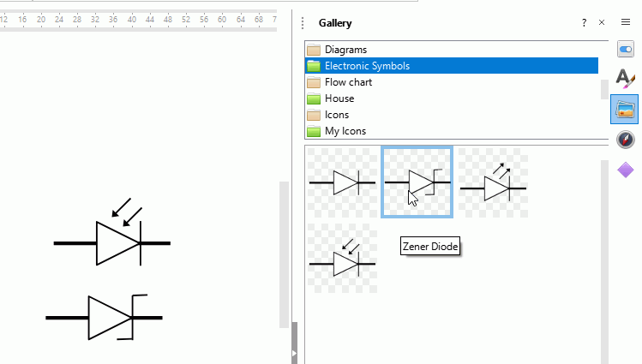642x364 pixels.
Task: Open the House gallery theme
Action: [339, 98]
